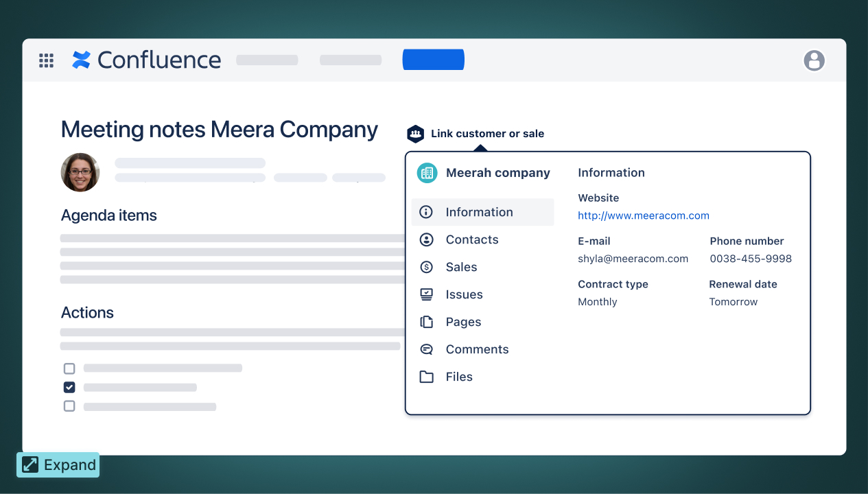Click the Comments speech bubble icon
This screenshot has height=494, width=868.
click(426, 349)
